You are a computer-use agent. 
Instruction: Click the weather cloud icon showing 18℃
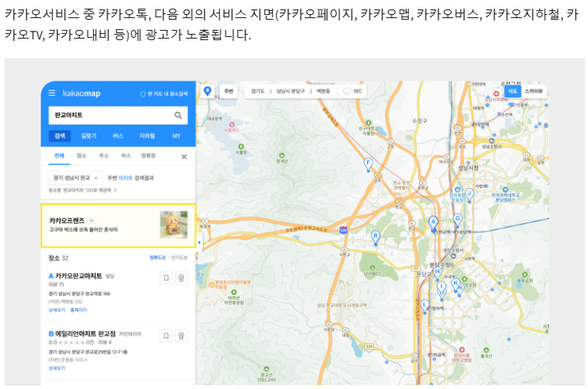tap(348, 91)
